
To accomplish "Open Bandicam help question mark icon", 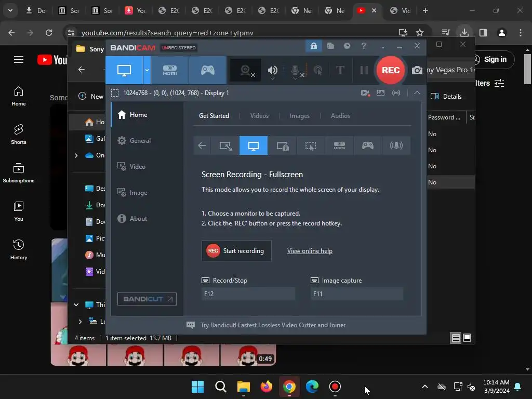I will tap(364, 46).
